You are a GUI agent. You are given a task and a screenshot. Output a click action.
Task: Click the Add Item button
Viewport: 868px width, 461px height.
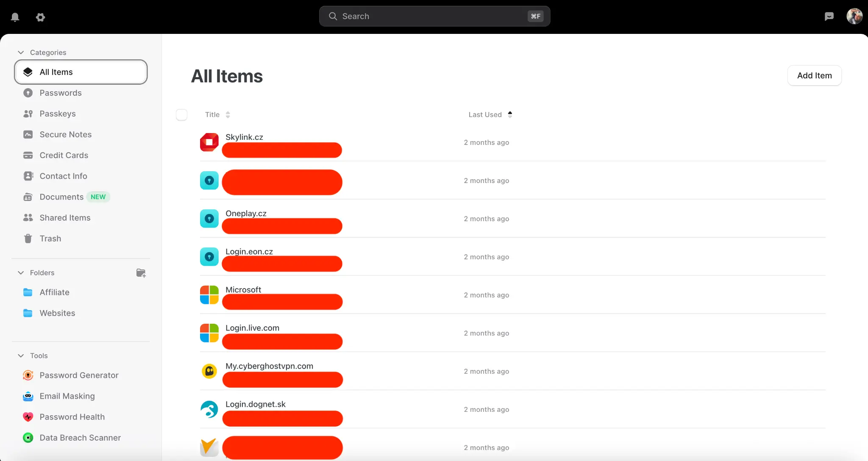pyautogui.click(x=814, y=75)
